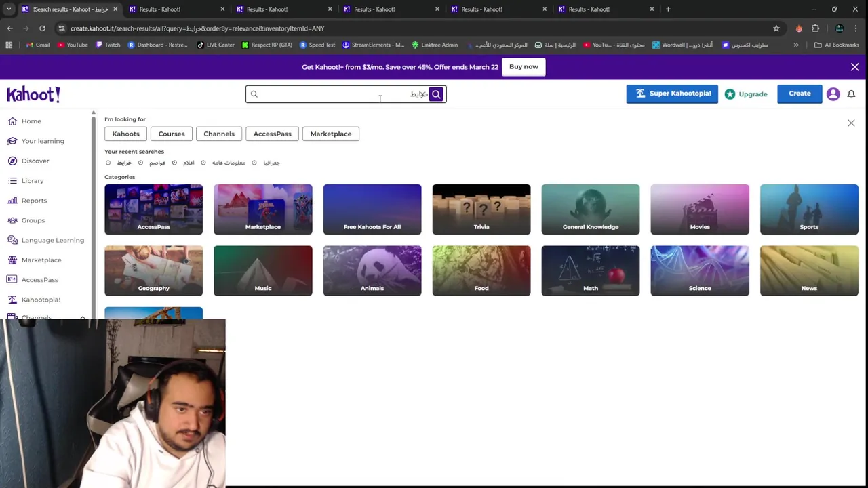Open the Gmail bookmark
Screen dimensions: 868x488
click(x=37, y=45)
